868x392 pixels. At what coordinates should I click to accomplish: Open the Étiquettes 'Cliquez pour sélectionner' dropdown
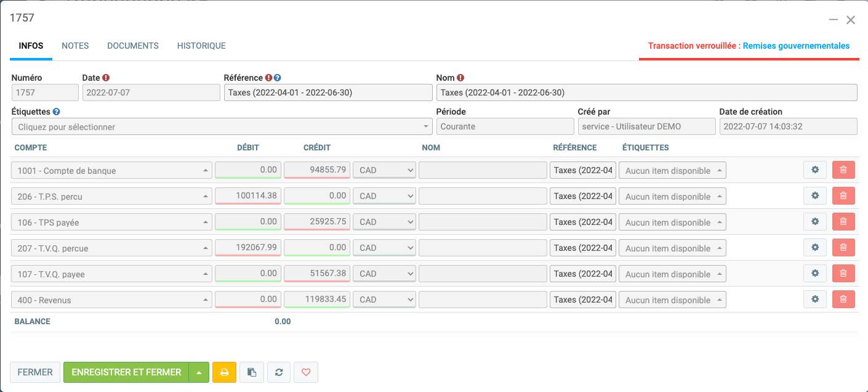point(222,127)
